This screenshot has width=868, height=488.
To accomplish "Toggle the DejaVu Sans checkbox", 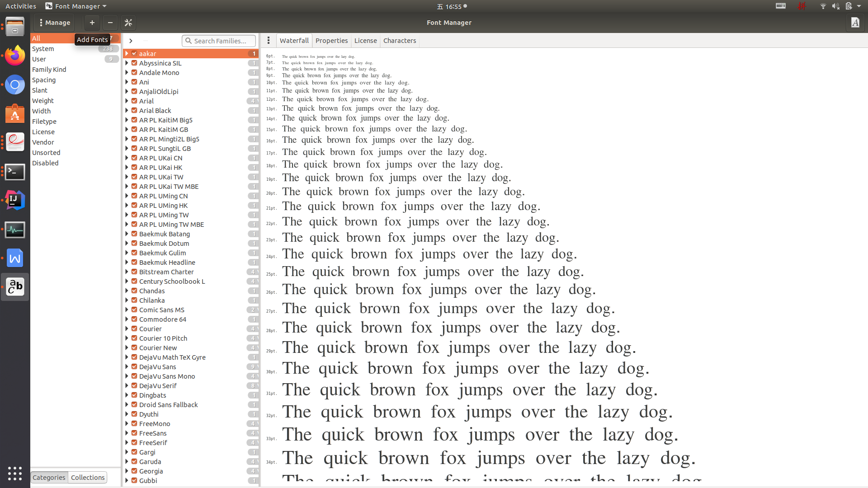I will [134, 367].
